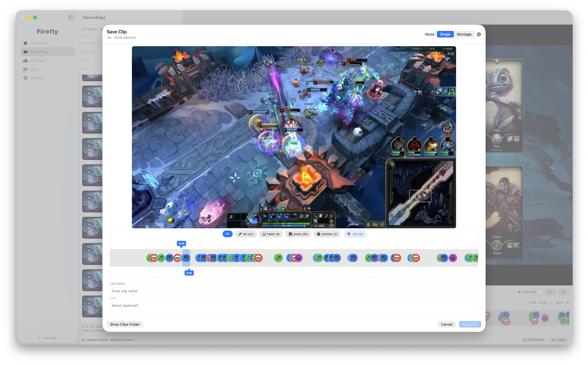This screenshot has width=588, height=365.
Task: Open Matchups in the sidebar
Action: 47,60
